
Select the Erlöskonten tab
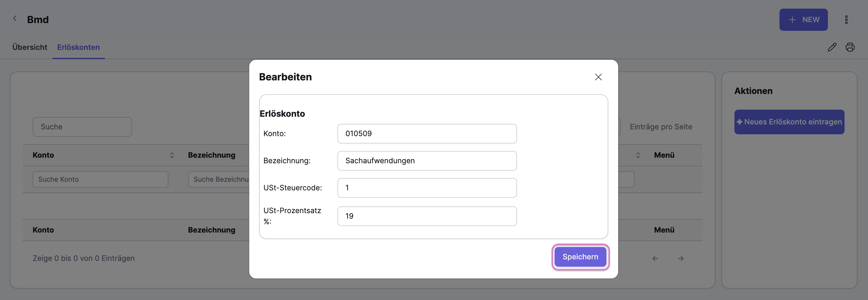[x=79, y=47]
